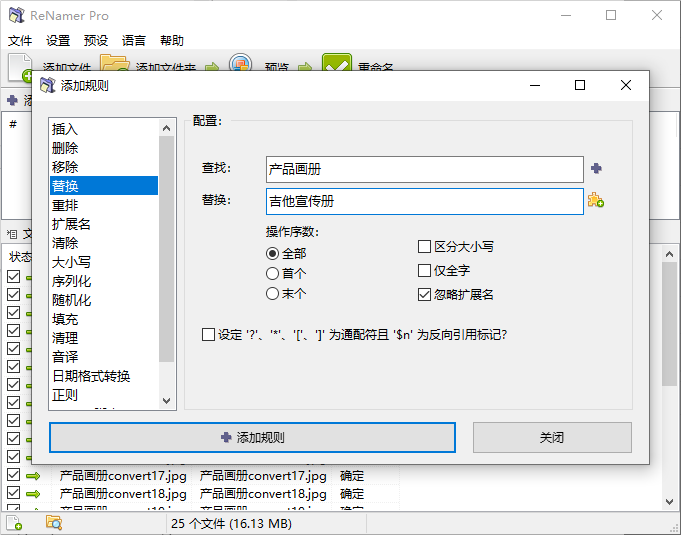Screen dimensions: 681x535
Task: Click file list vertical scrollbar thumb
Action: [669, 324]
